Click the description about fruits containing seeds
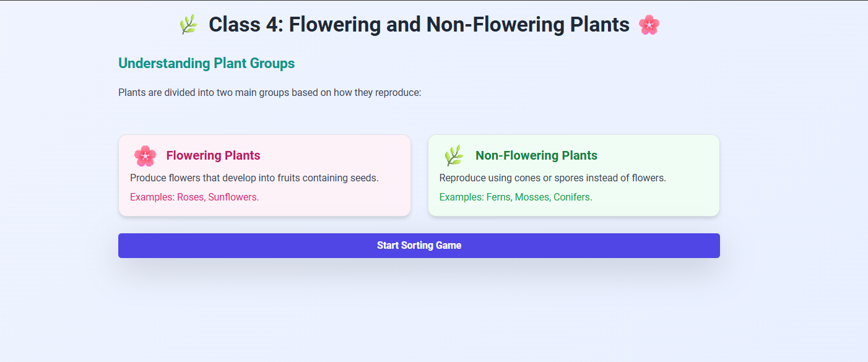The image size is (868, 362). point(254,178)
